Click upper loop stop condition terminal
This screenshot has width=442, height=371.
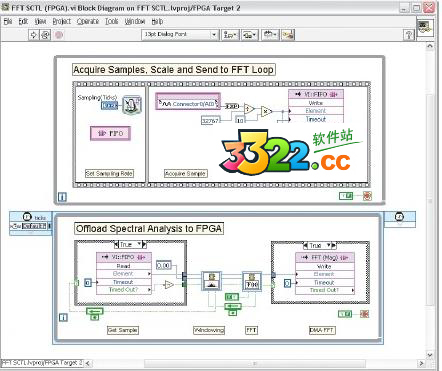click(x=367, y=196)
